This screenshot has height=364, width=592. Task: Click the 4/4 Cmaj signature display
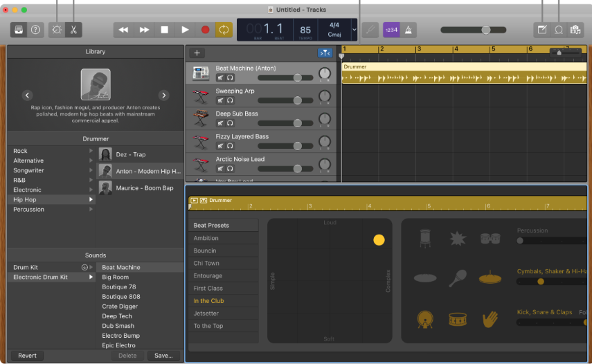[x=334, y=30]
